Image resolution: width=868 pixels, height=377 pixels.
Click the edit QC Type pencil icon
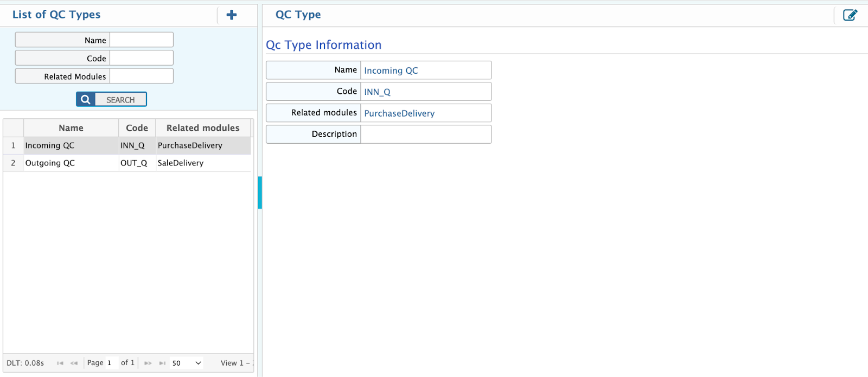[x=850, y=15]
